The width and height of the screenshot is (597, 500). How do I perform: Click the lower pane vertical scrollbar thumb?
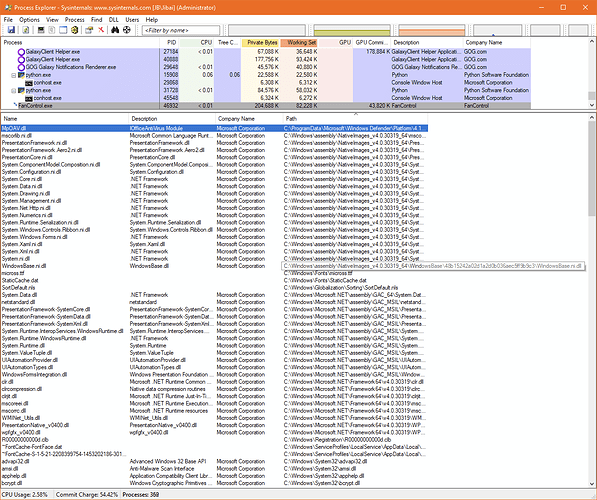pos(591,168)
